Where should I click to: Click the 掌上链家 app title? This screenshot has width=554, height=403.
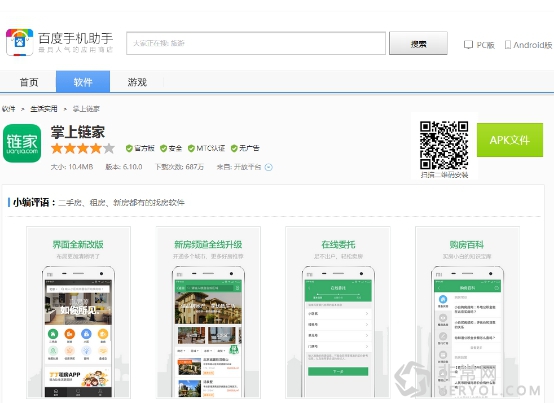point(78,132)
